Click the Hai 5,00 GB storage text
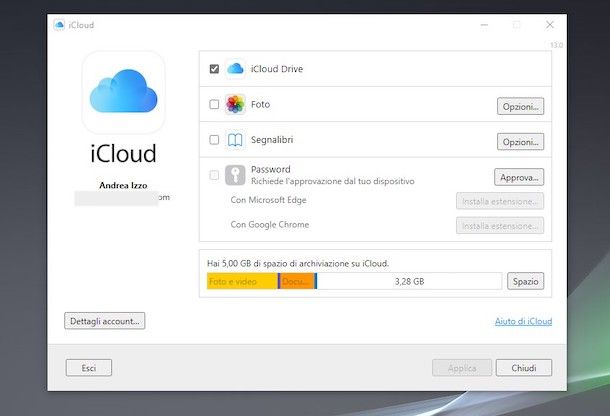 point(298,263)
